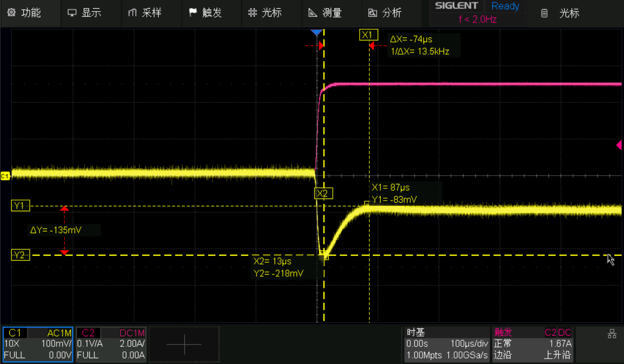This screenshot has width=624, height=364.
Task: Select the Y1 horizontal cursor label
Action: pyautogui.click(x=20, y=206)
